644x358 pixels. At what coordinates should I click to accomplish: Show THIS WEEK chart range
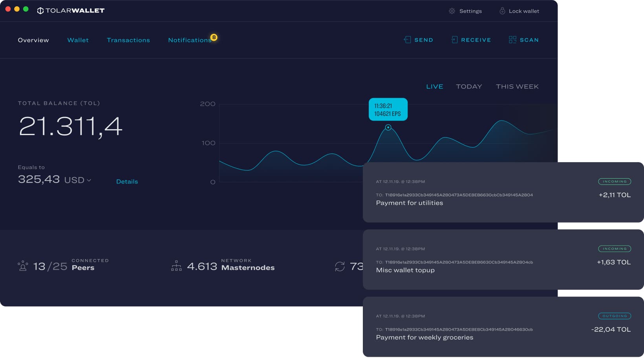click(x=517, y=86)
